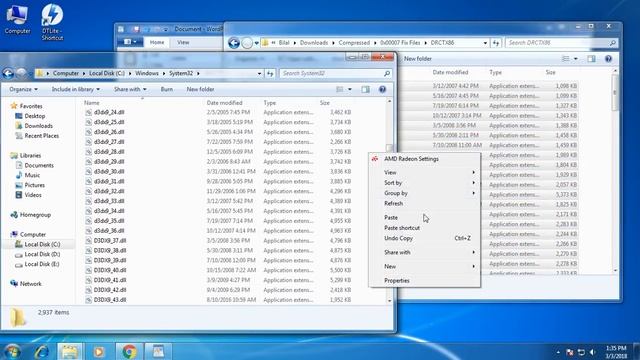
Task: Select Videos library
Action: coord(33,195)
